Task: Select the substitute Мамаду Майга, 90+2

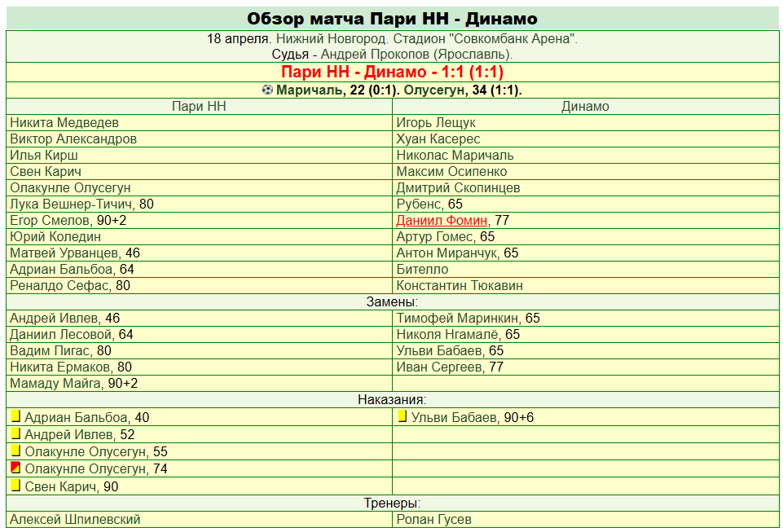Action: coord(74,383)
